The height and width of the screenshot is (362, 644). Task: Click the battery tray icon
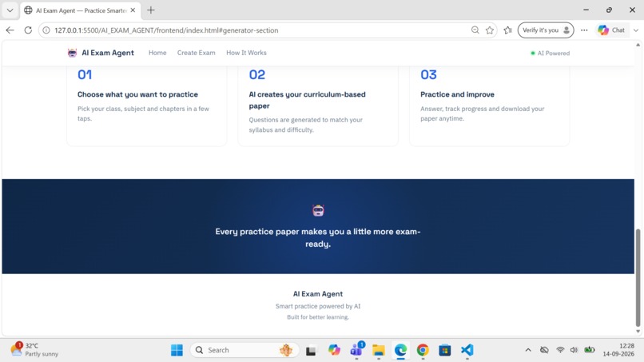tap(590, 350)
